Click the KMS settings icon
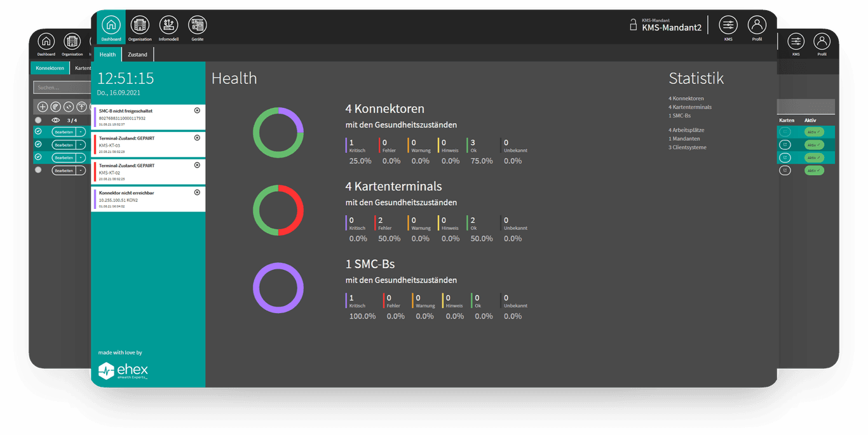The height and width of the screenshot is (435, 868). (x=728, y=25)
